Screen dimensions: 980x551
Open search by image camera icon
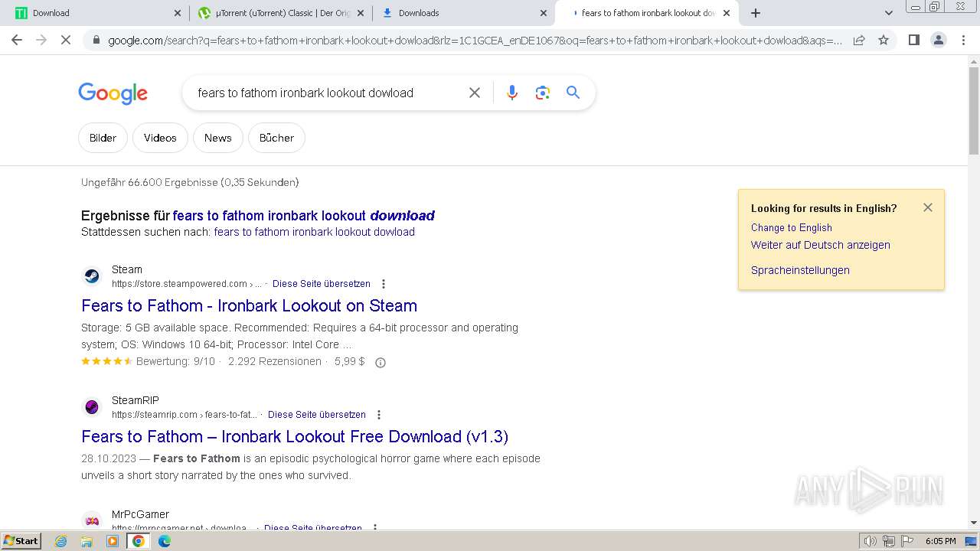(543, 93)
